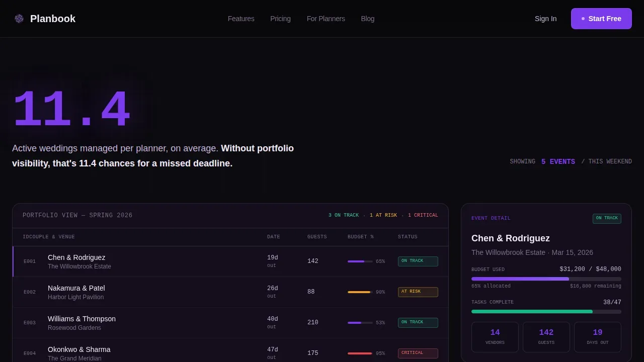Click the Start Free button
Screen dimensions: 644x362
click(601, 19)
